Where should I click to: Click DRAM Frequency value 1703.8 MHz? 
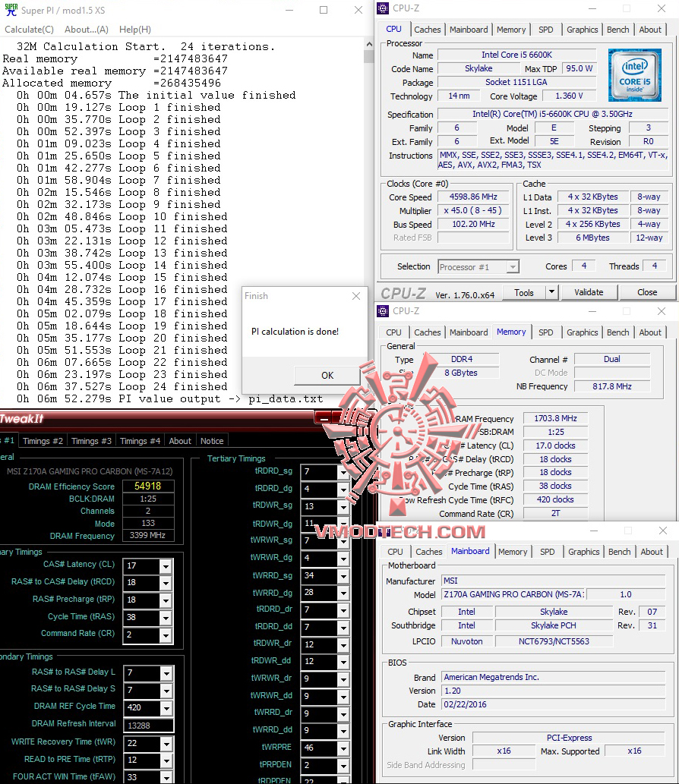click(555, 418)
